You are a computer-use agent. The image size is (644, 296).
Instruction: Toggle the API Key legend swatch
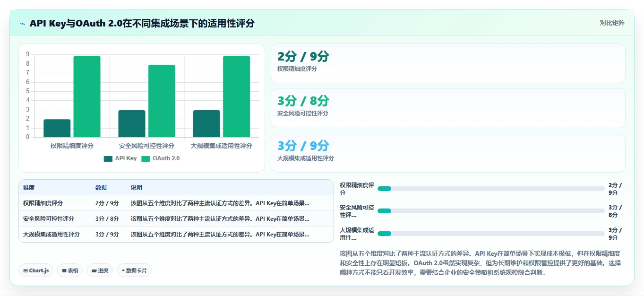pyautogui.click(x=108, y=158)
